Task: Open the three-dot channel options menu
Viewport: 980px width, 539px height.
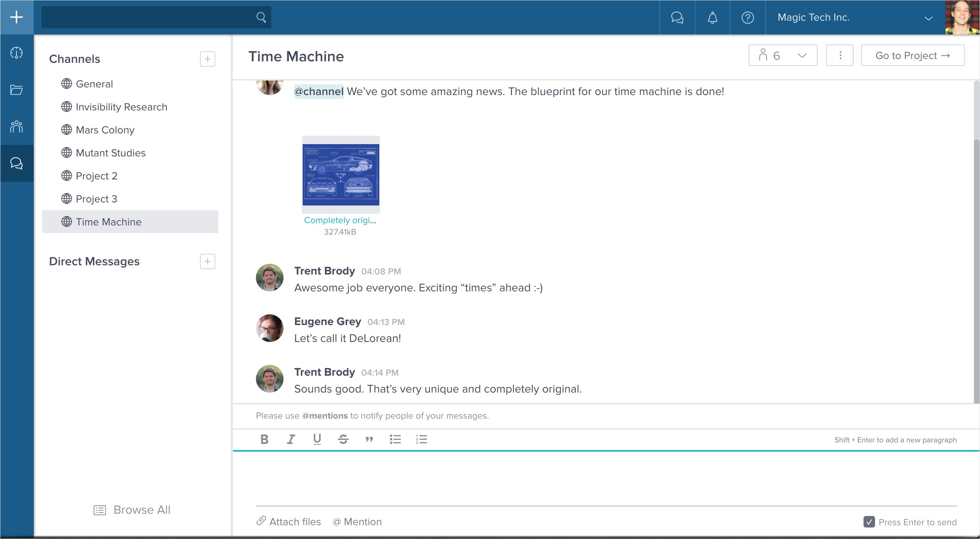Action: coord(840,56)
